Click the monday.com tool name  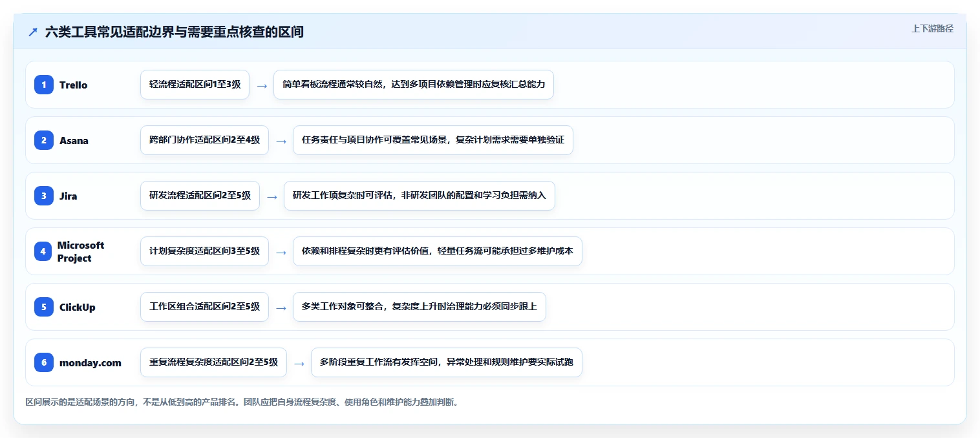pos(90,363)
